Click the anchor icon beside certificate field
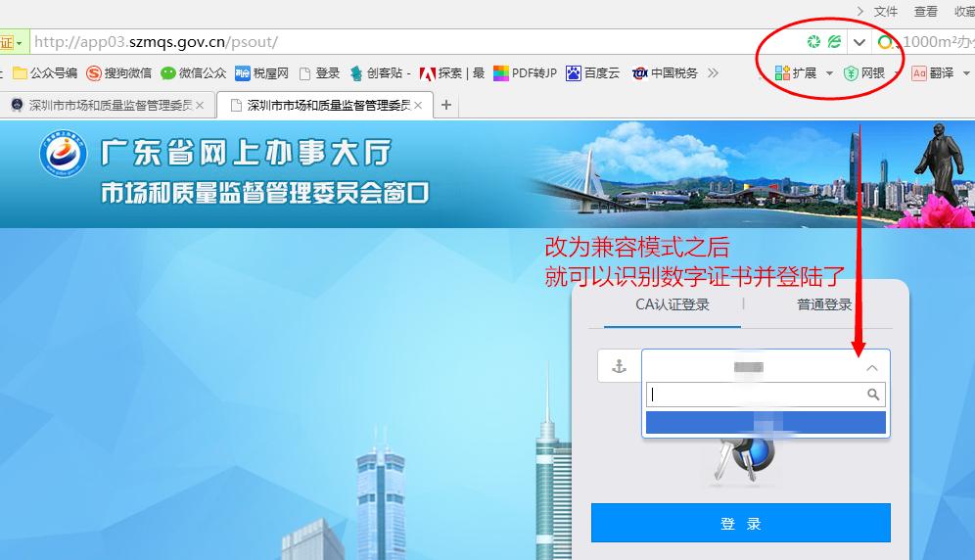 pyautogui.click(x=619, y=366)
